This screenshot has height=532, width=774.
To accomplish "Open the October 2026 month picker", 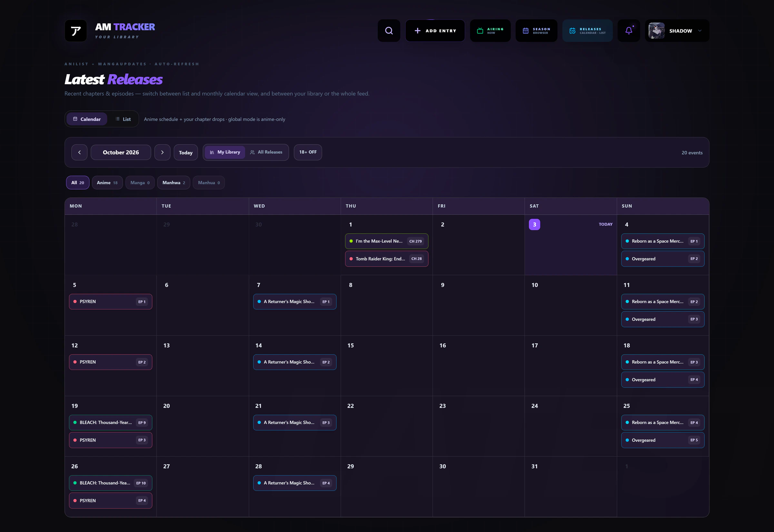I will (x=121, y=152).
